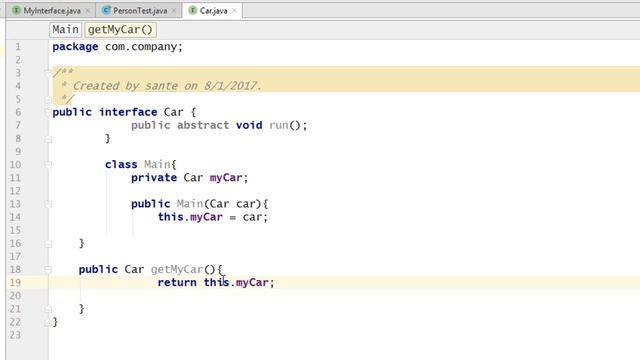Screen dimensions: 640x360
Task: Switch to the MyInterface.java tab
Action: click(x=51, y=11)
